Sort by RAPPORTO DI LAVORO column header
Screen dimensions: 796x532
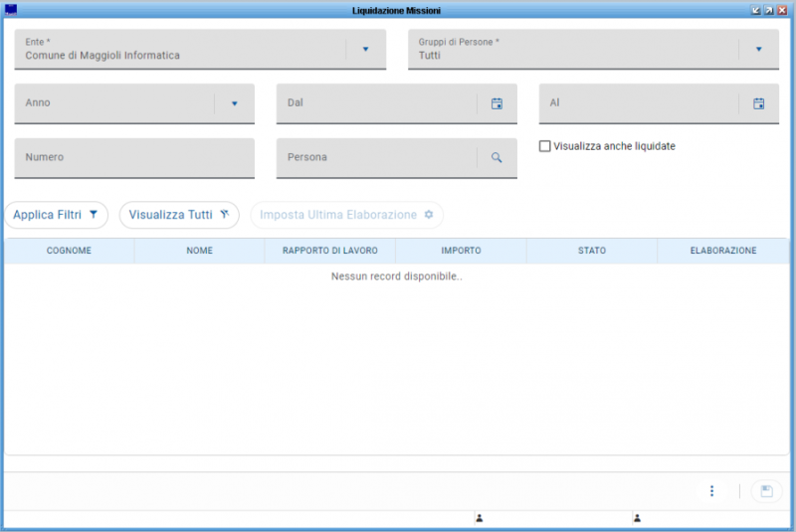click(330, 251)
